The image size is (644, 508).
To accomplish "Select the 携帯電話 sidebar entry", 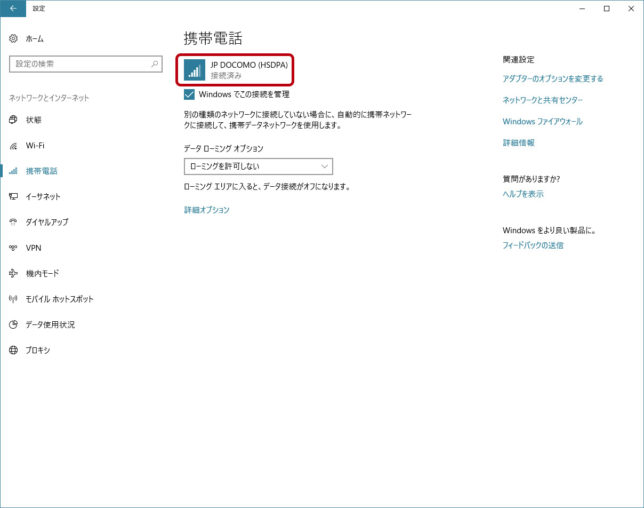I will click(41, 171).
